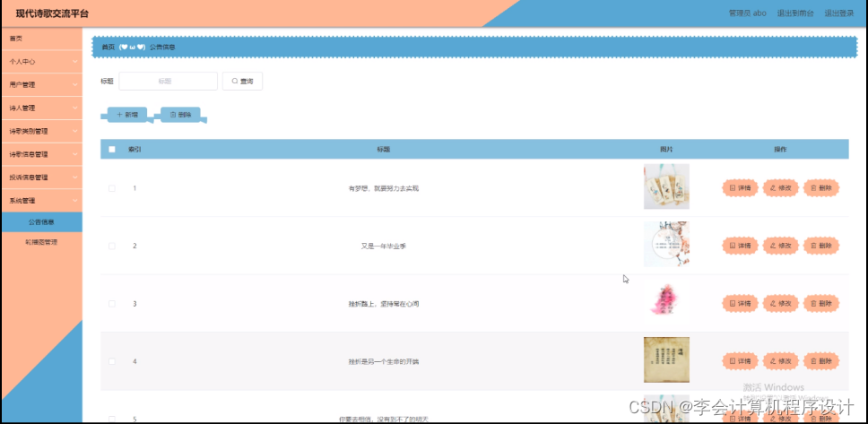Click 删除 for 有梦想，就要努力去实现 row

(x=821, y=188)
